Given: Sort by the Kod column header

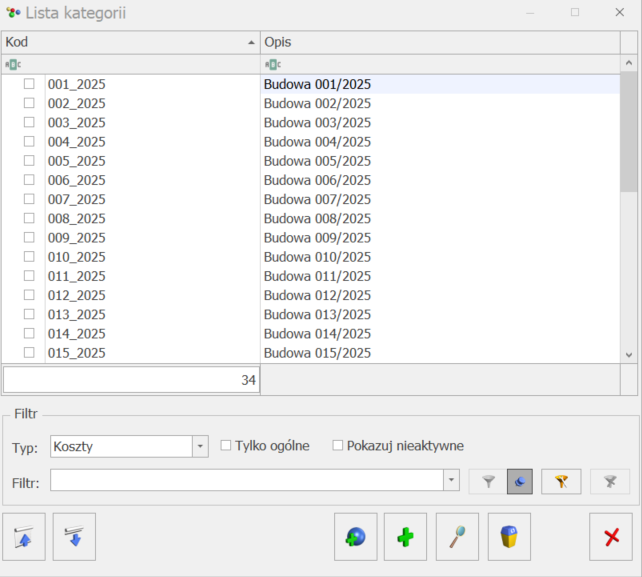Looking at the screenshot, I should click(131, 42).
